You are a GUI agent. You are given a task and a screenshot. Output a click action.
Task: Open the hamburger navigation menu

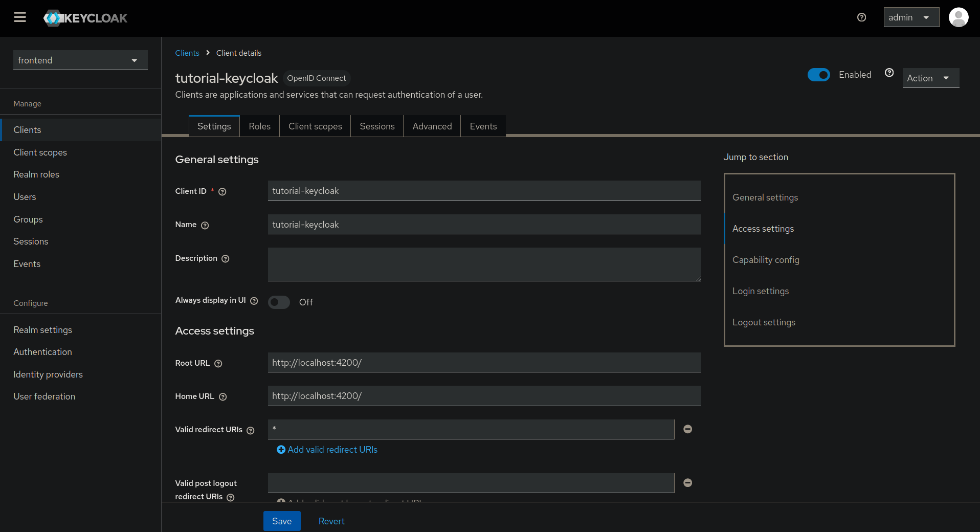[20, 17]
